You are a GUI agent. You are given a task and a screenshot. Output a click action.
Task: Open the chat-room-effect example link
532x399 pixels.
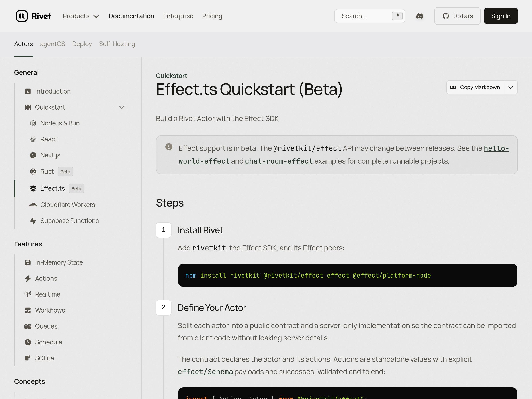(279, 161)
